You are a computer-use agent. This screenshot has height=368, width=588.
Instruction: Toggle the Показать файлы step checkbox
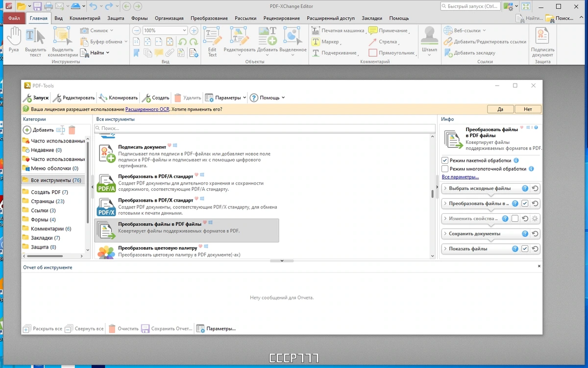tap(525, 249)
